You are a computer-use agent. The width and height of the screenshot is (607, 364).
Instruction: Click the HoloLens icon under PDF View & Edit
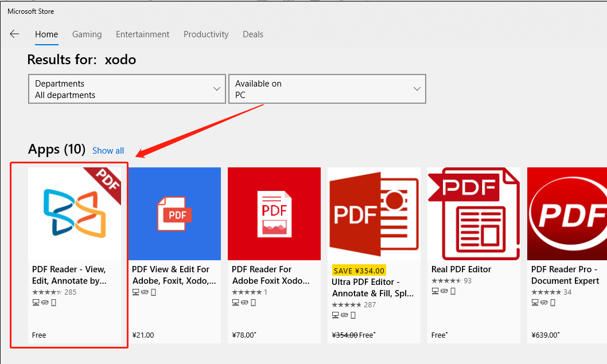click(145, 292)
